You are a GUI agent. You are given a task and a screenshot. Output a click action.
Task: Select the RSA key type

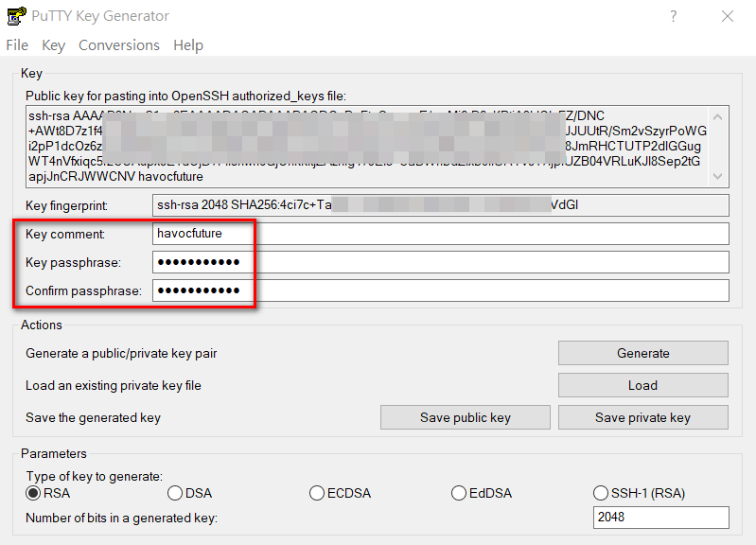[33, 493]
